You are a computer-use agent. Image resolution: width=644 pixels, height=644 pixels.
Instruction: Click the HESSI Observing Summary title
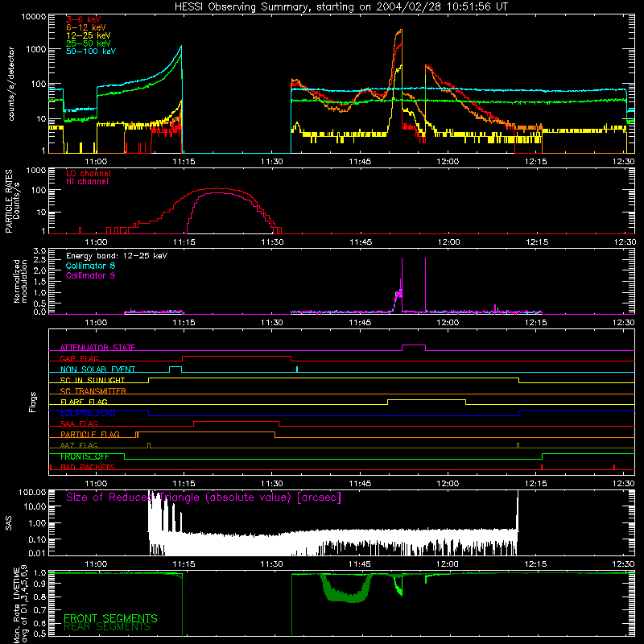341,7
